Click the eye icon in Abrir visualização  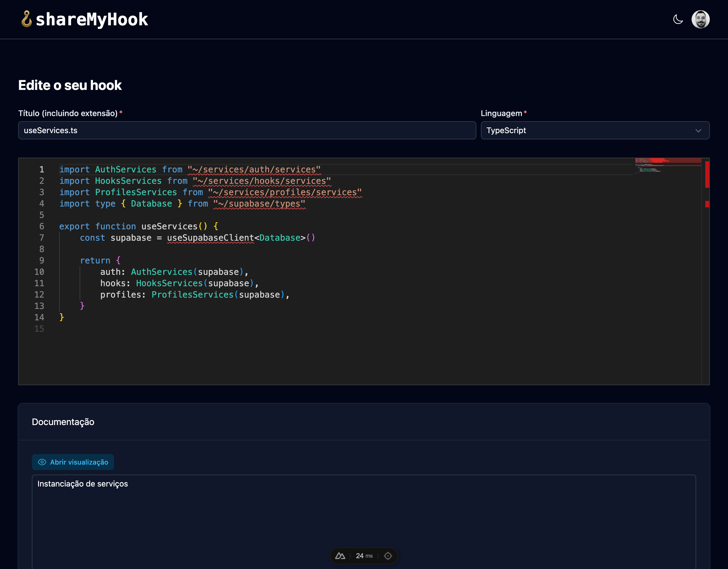tap(42, 462)
